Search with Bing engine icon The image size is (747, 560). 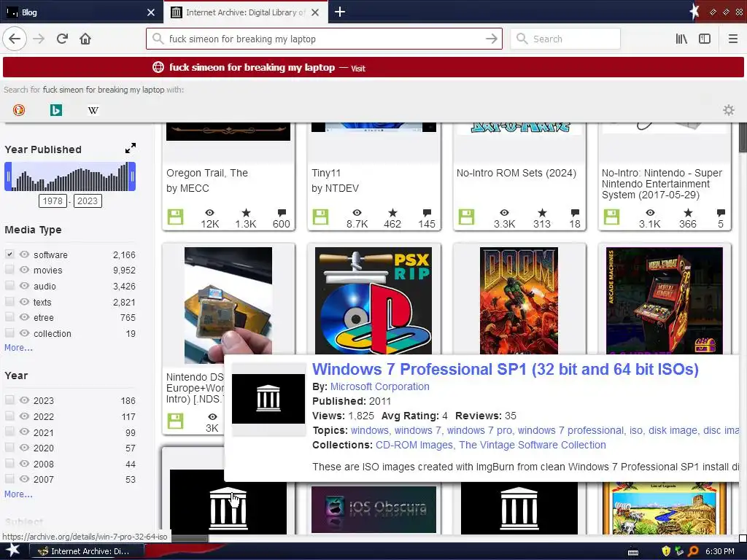point(55,110)
